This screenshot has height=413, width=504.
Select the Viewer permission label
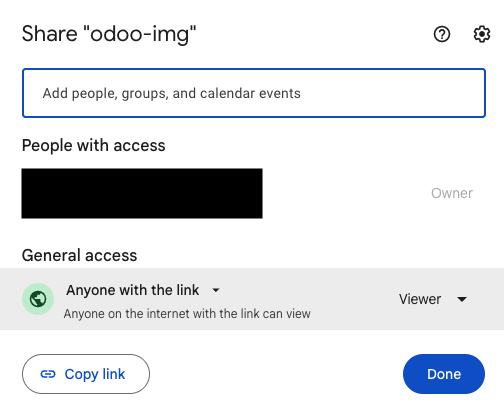pos(420,299)
